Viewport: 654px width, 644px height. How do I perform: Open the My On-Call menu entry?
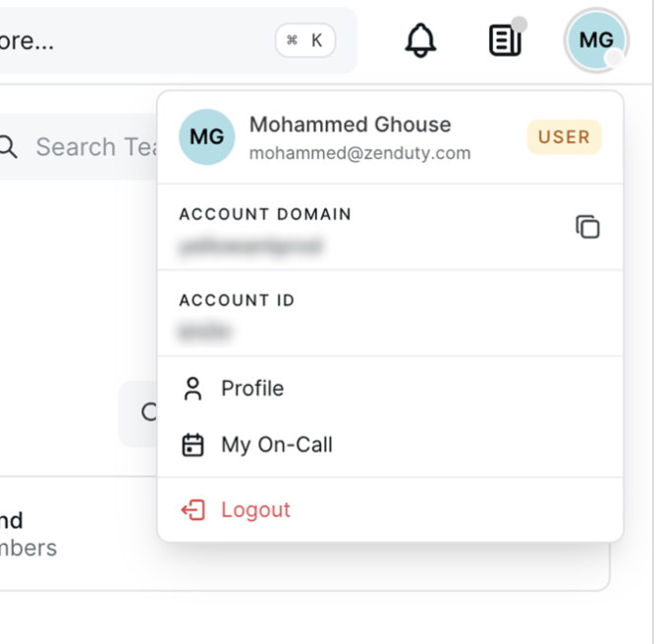point(277,445)
